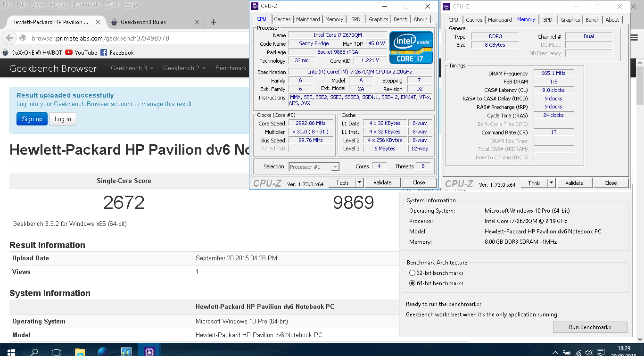Open About tab in CPU-Z Memory window
This screenshot has width=644, height=356.
[612, 20]
